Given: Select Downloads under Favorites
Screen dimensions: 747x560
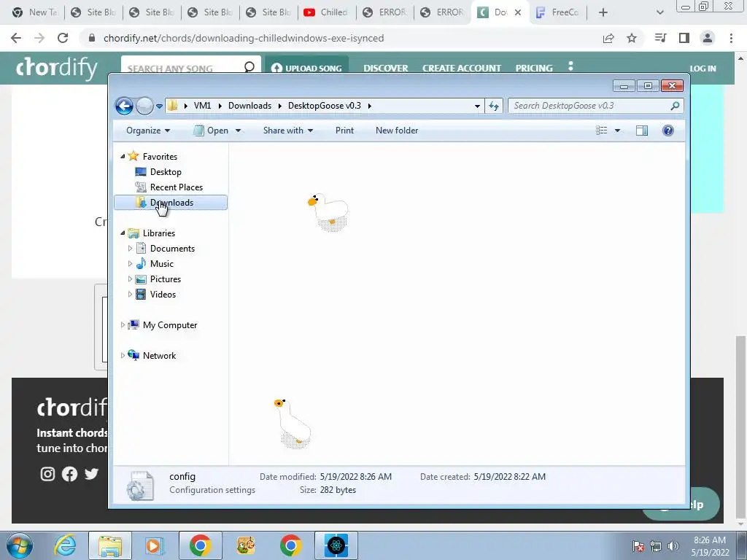Looking at the screenshot, I should click(171, 203).
